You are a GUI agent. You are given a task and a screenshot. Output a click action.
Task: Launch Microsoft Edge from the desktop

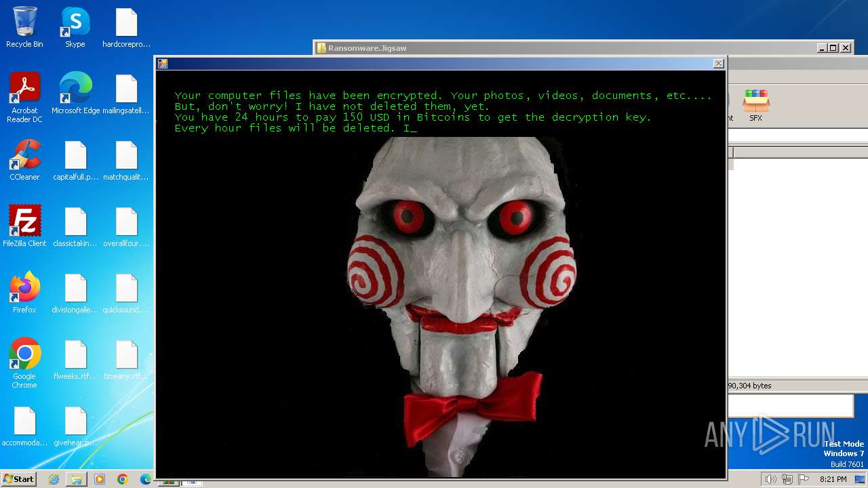tap(75, 94)
